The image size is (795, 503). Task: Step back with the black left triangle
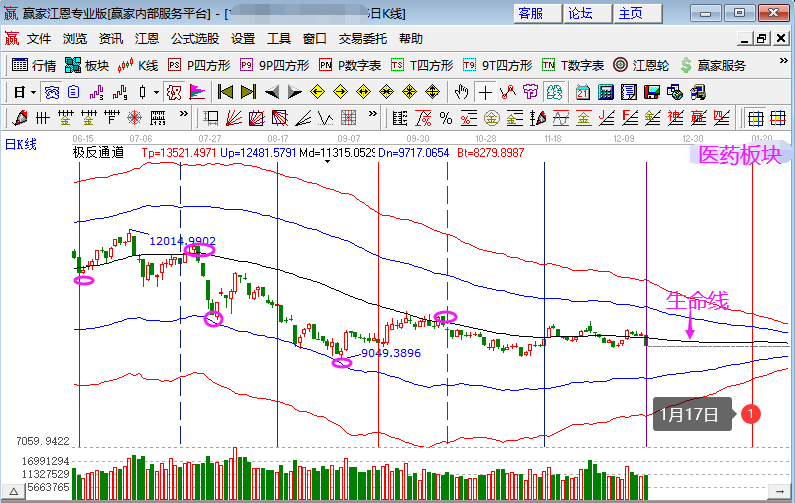click(x=272, y=92)
